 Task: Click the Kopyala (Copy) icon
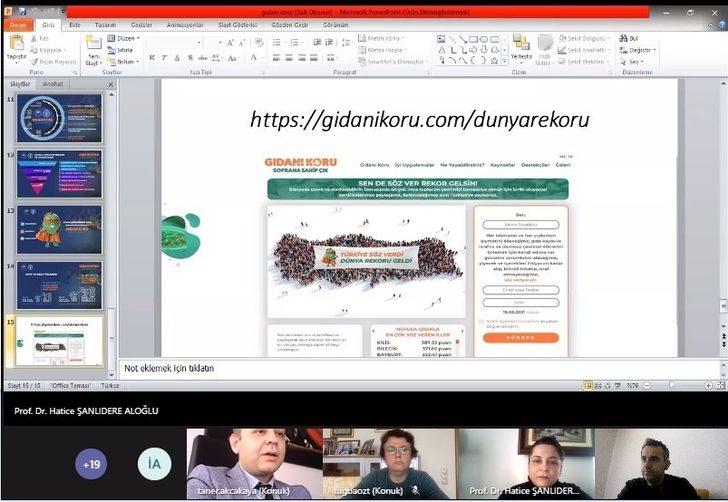(34, 50)
